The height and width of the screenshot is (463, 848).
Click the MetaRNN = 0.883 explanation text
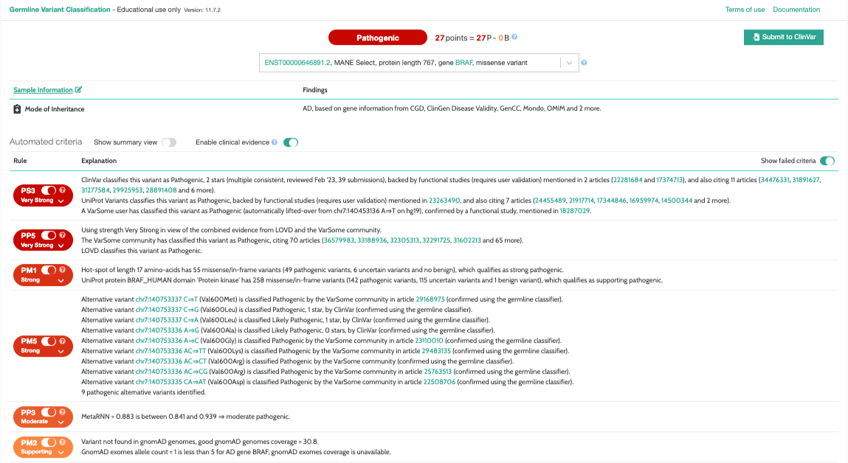tap(186, 416)
